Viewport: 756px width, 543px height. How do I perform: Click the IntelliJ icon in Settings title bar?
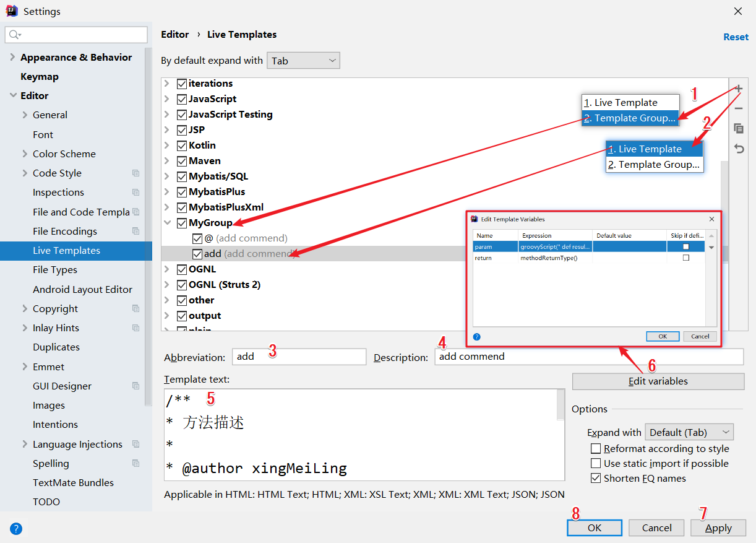point(12,11)
